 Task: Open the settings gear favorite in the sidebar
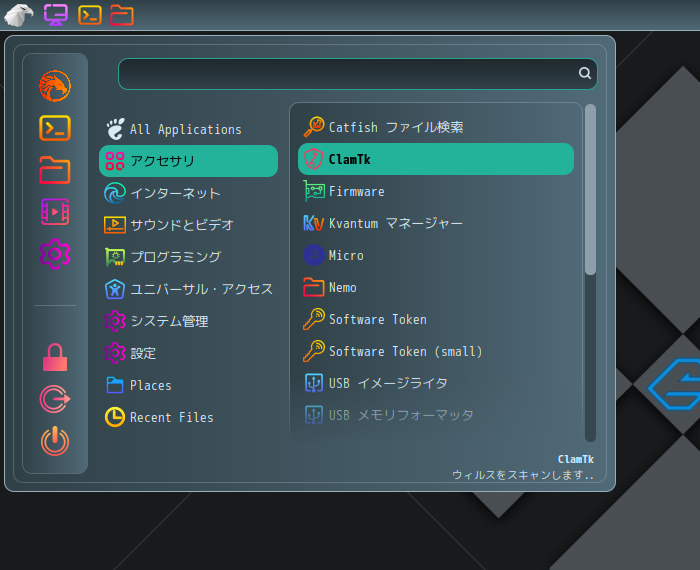(55, 254)
